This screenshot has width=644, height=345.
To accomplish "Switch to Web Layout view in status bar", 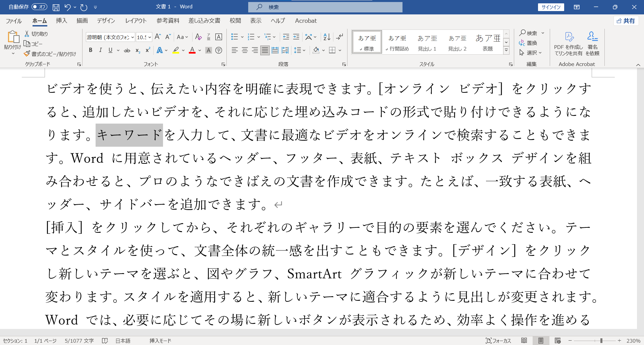I will (x=558, y=341).
